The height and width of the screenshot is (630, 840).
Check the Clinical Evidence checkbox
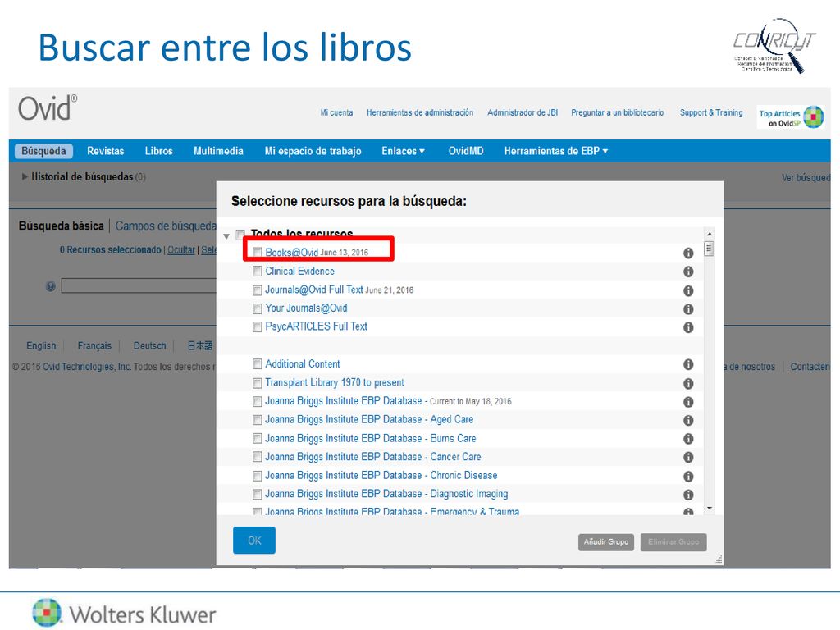(257, 271)
